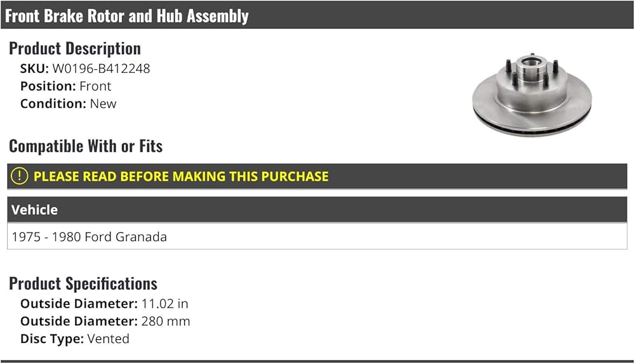The height and width of the screenshot is (364, 635).
Task: Click the Position: Front text
Action: click(x=65, y=86)
